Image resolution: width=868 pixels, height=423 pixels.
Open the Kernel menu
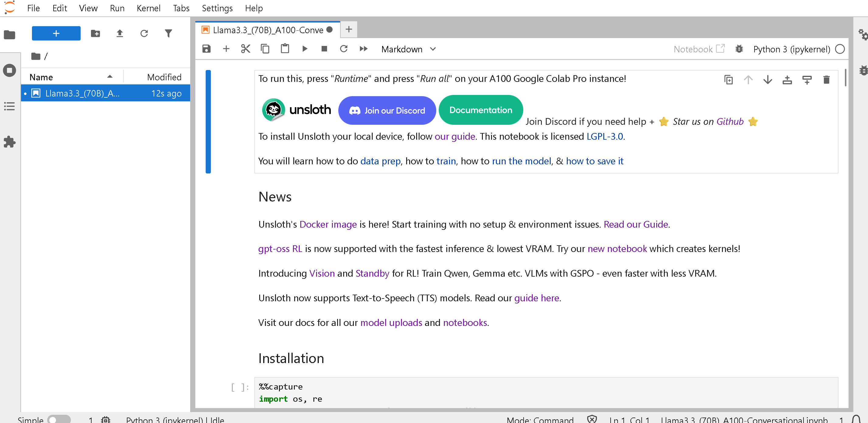tap(148, 8)
